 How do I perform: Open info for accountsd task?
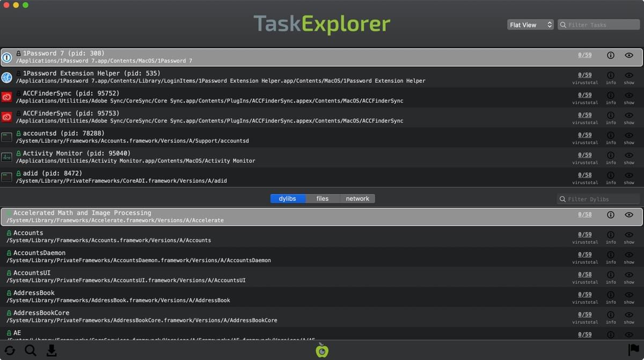click(611, 135)
